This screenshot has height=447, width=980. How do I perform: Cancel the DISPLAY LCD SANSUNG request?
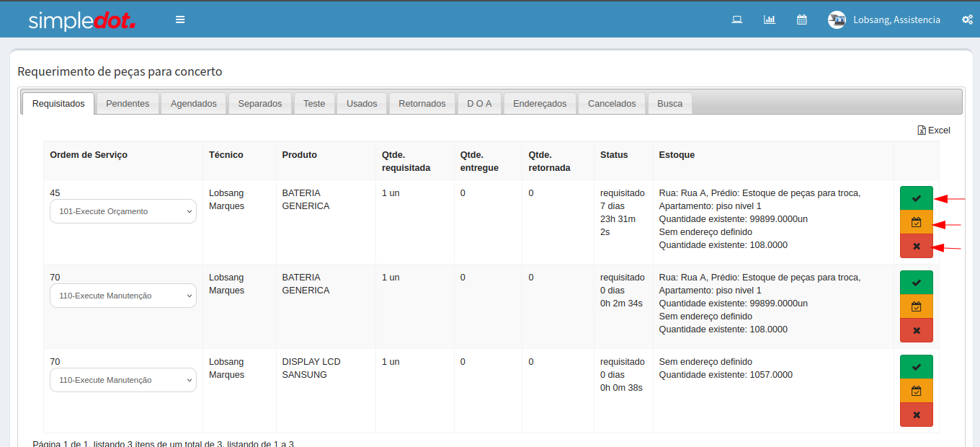coord(916,415)
